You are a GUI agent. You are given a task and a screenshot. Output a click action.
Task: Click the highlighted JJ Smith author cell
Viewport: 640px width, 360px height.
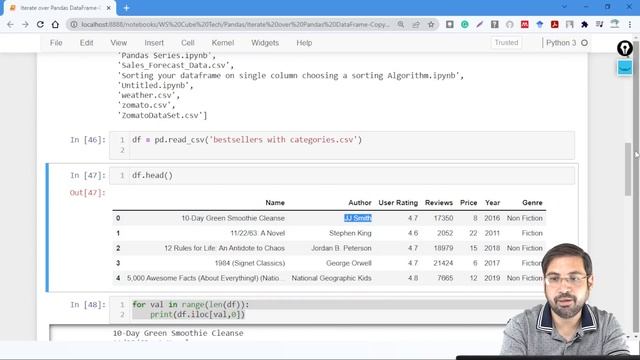coord(358,218)
